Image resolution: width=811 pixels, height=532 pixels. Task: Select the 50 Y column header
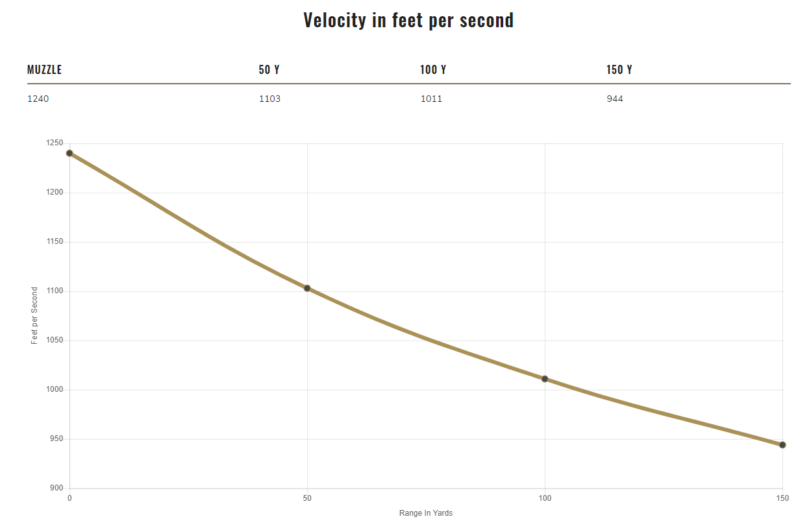click(x=269, y=70)
